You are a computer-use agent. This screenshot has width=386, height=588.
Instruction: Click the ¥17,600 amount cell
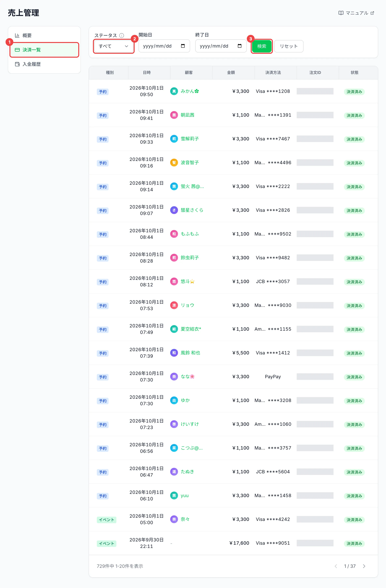[239, 543]
